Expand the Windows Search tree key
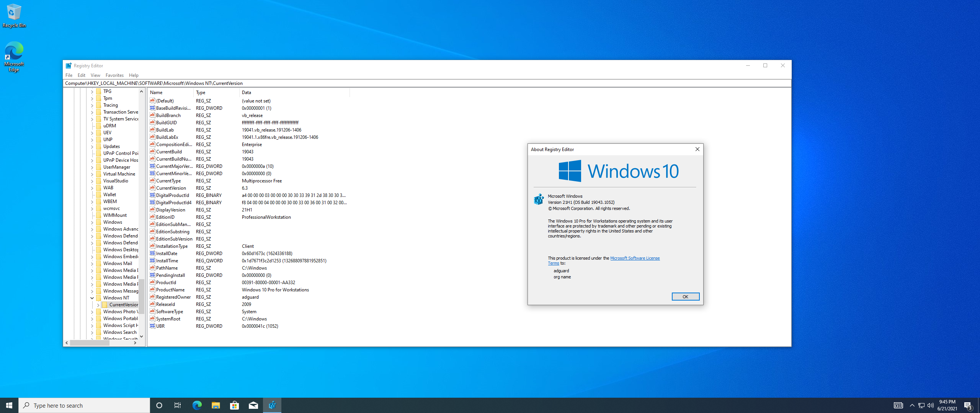 (92, 332)
